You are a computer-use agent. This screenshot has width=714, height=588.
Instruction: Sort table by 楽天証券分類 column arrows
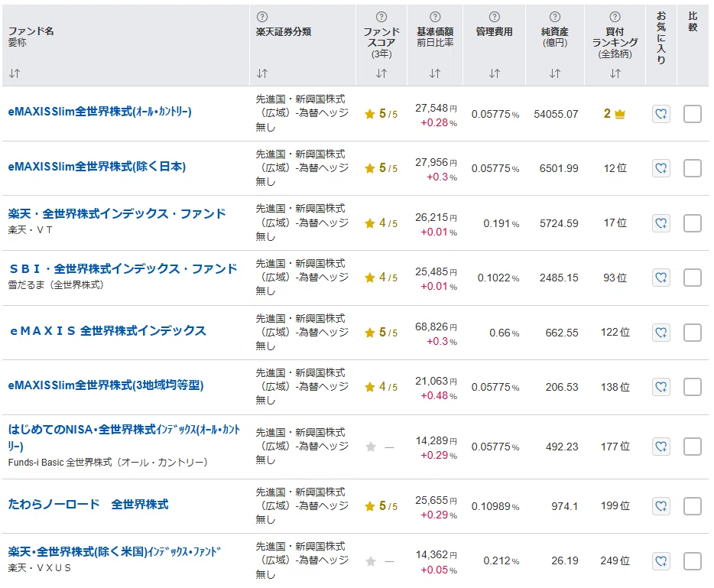click(262, 73)
